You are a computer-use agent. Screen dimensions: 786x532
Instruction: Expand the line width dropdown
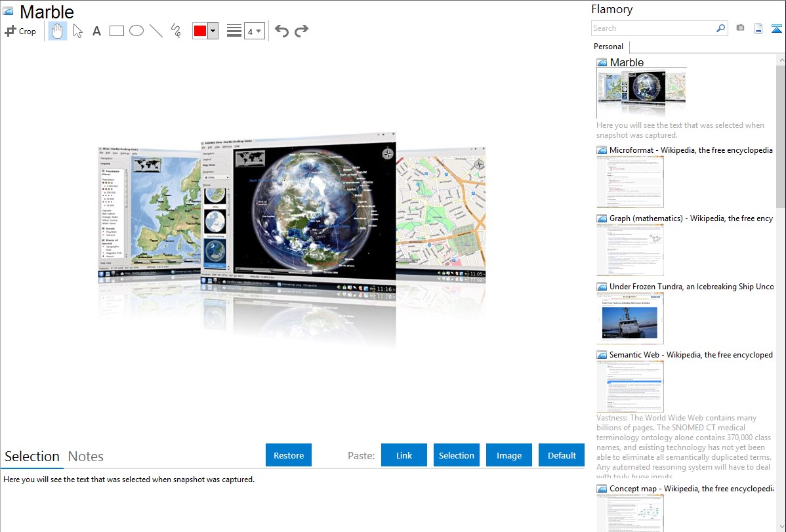click(254, 31)
